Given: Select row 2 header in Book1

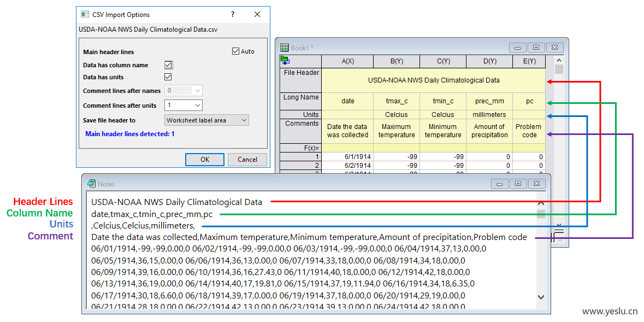Looking at the screenshot, I should (301, 165).
